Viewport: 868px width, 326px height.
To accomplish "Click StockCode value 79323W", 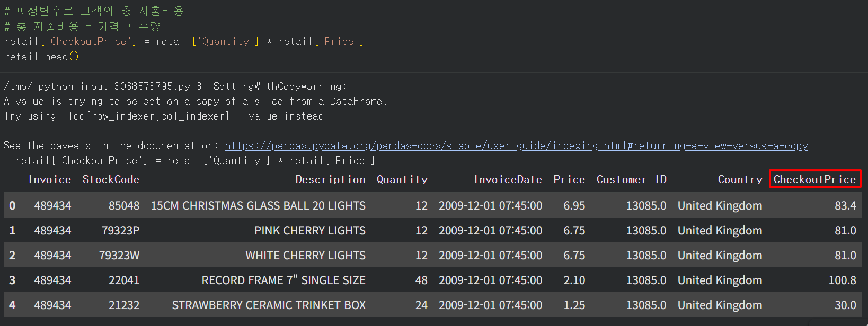I will 119,255.
